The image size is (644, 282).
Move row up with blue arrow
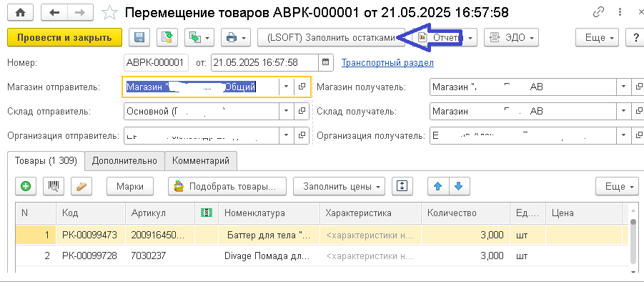438,186
